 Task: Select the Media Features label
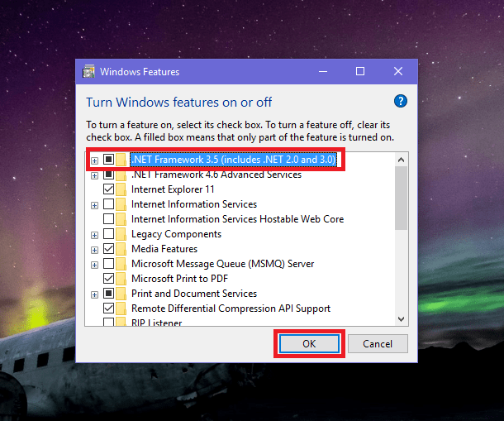coord(164,249)
